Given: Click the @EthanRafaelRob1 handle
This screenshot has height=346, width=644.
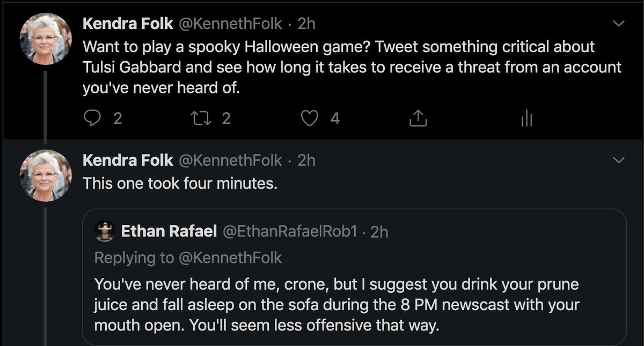Looking at the screenshot, I should 289,231.
